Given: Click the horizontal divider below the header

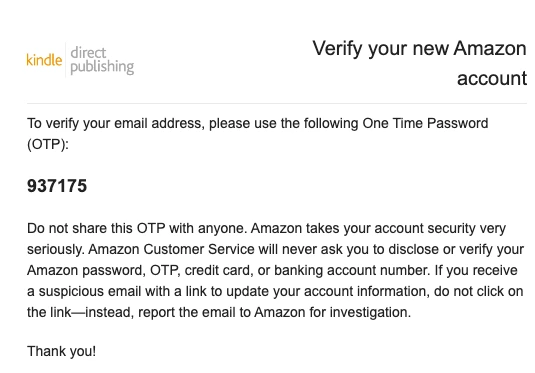Looking at the screenshot, I should [x=277, y=103].
